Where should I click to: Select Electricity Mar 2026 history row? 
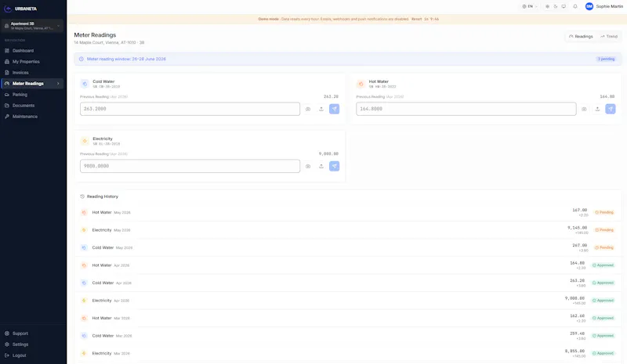point(347,353)
